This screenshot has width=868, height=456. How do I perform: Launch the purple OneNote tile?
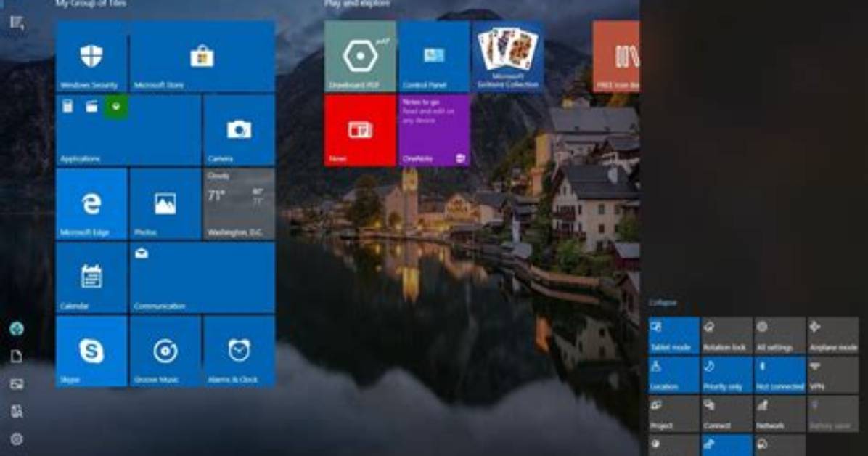(434, 130)
